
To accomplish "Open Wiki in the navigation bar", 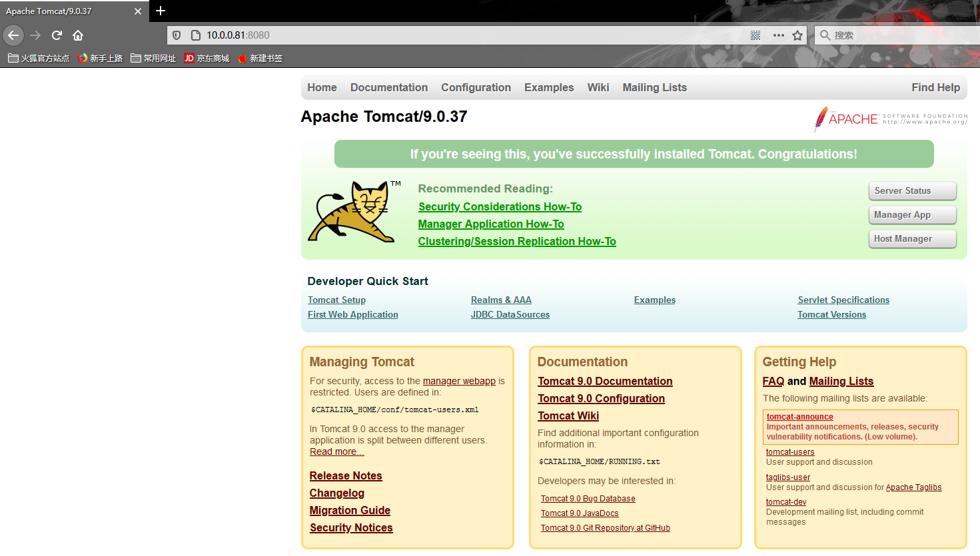I will tap(598, 87).
